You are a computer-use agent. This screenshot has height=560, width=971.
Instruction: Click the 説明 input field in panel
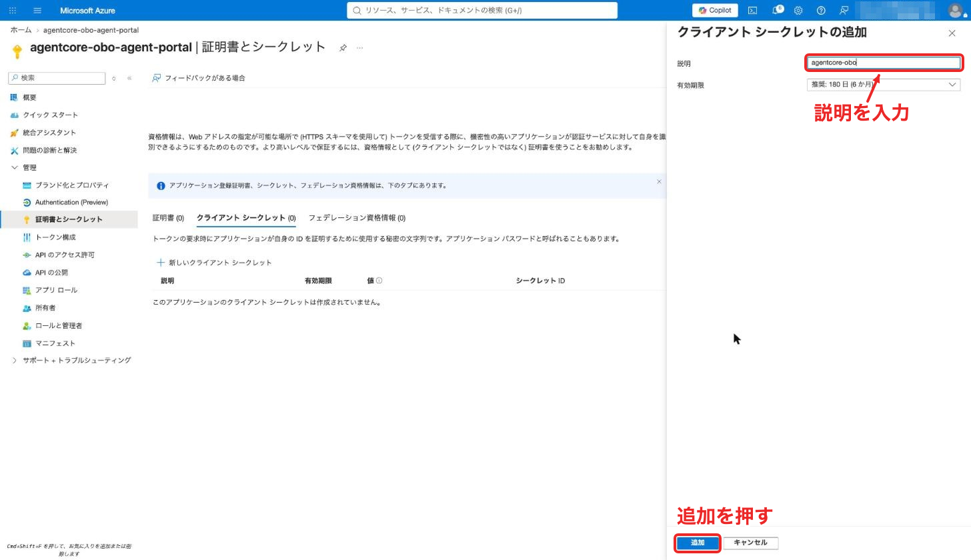point(884,63)
